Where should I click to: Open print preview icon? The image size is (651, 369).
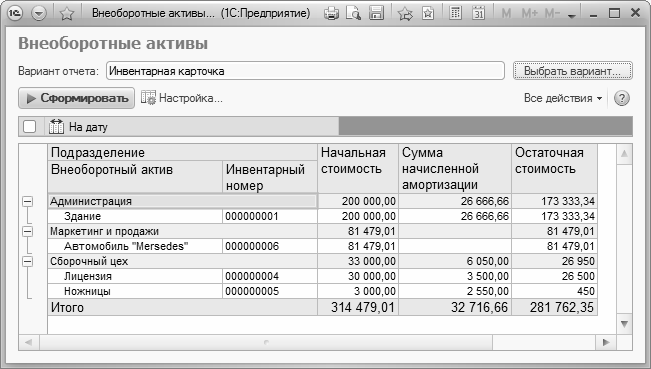pyautogui.click(x=353, y=14)
